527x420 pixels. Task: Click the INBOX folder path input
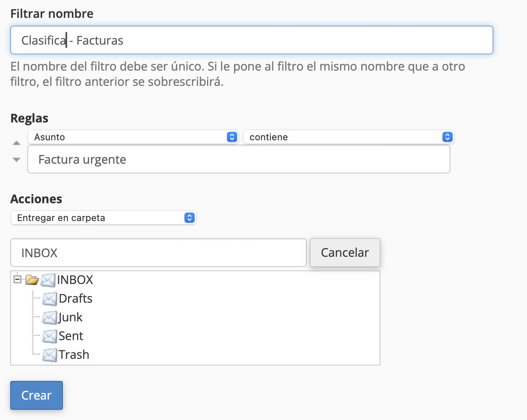159,253
